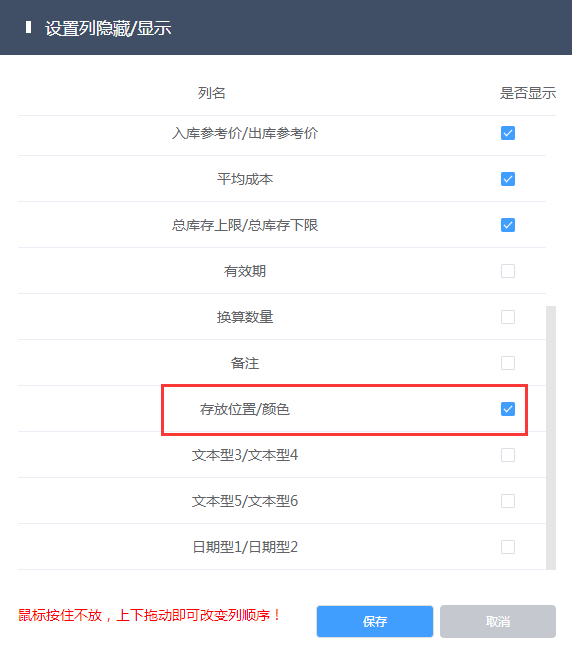
Task: Click the 换算数量 row label
Action: tap(245, 317)
